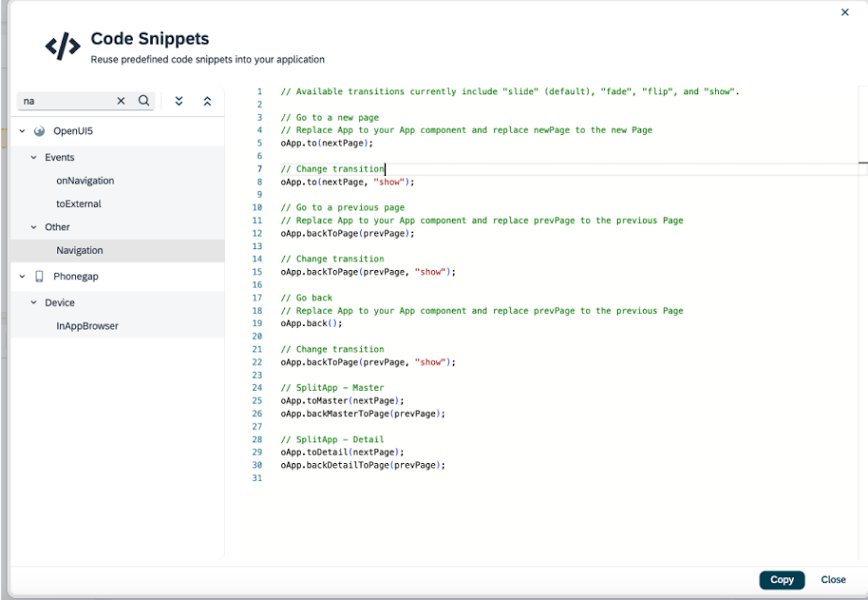The image size is (868, 600).
Task: Click line number 31 in the gutter
Action: tap(257, 478)
